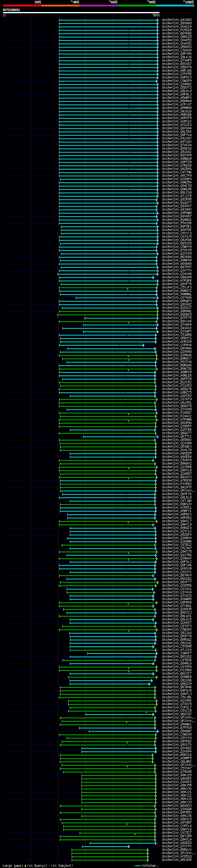Select label UniRef100_Q9ATL4
This screenshot has width=197, height=868.
pyautogui.click(x=177, y=839)
